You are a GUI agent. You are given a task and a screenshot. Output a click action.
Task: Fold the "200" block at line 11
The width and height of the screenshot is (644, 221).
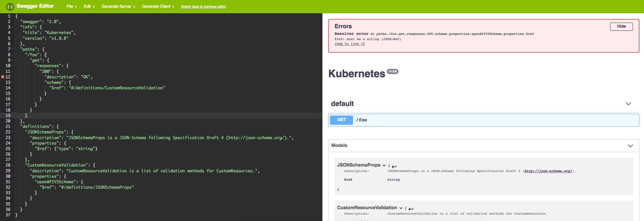(x=12, y=71)
